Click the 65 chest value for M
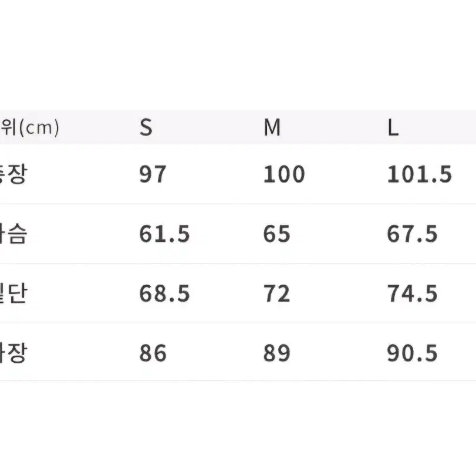476x476 pixels. click(x=276, y=234)
